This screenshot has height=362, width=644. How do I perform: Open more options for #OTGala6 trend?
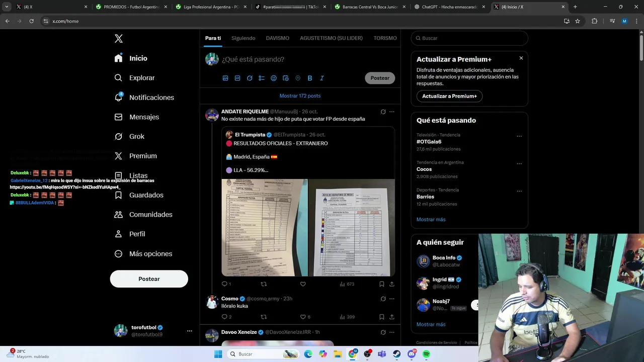tap(519, 136)
